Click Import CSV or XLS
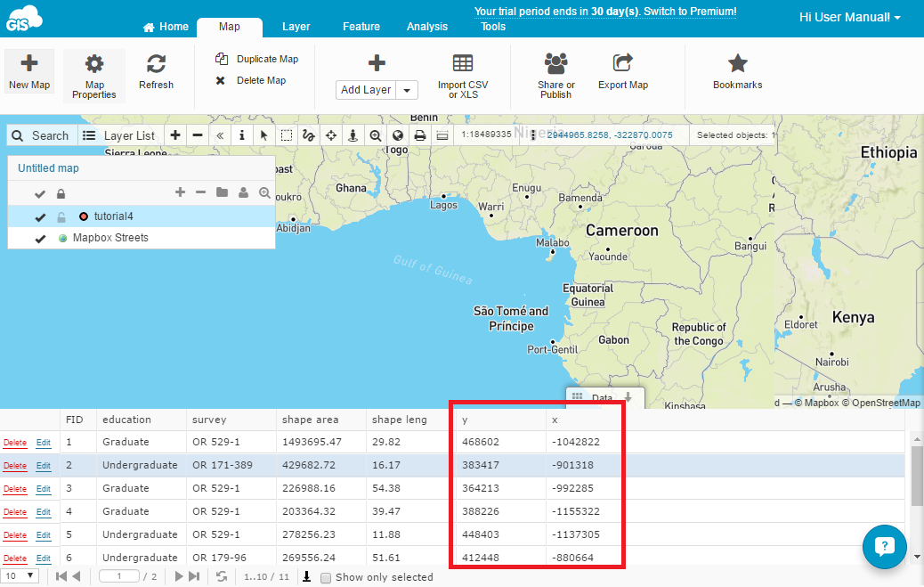This screenshot has width=924, height=587. [x=463, y=76]
